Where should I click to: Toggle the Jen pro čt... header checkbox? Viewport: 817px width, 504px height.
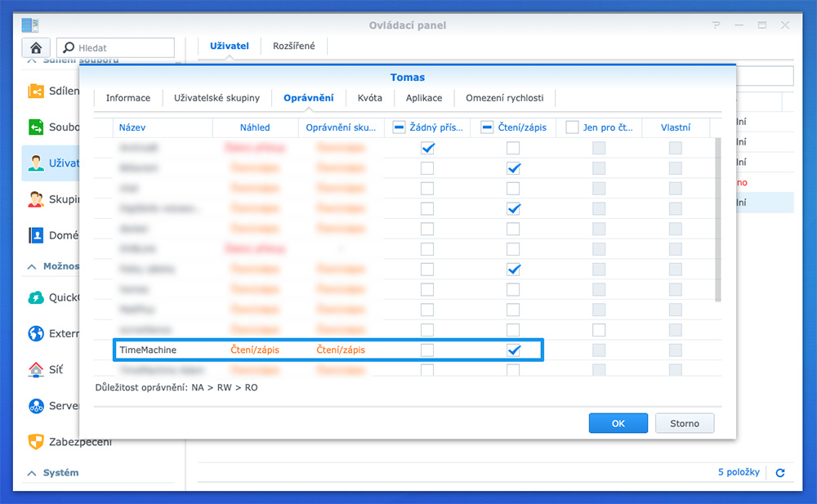pyautogui.click(x=572, y=127)
